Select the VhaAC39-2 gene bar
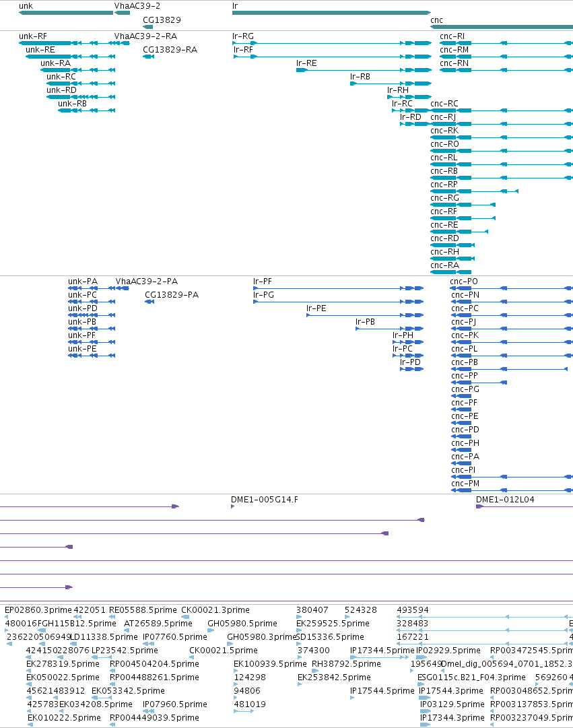Viewport: 573px width, 728px height. pyautogui.click(x=122, y=13)
